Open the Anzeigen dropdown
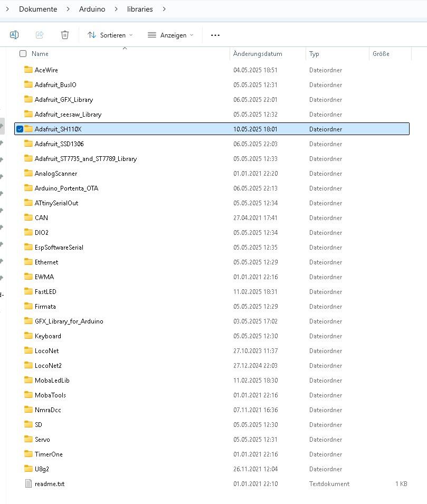 click(x=170, y=35)
